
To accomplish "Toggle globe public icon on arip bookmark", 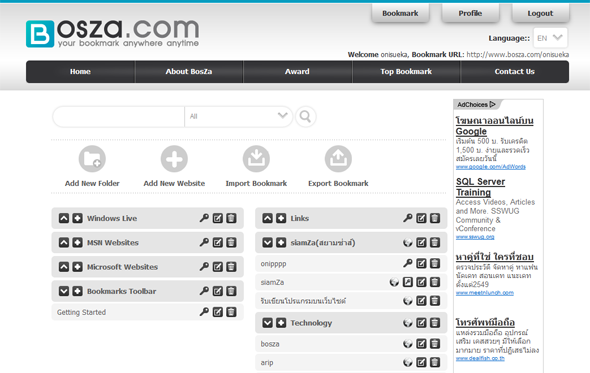I will [x=408, y=362].
